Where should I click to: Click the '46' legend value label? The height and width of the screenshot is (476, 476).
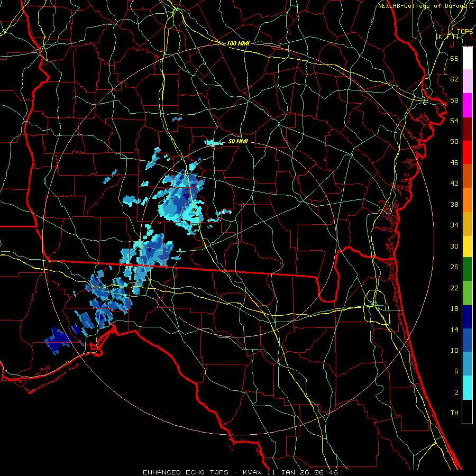(454, 162)
